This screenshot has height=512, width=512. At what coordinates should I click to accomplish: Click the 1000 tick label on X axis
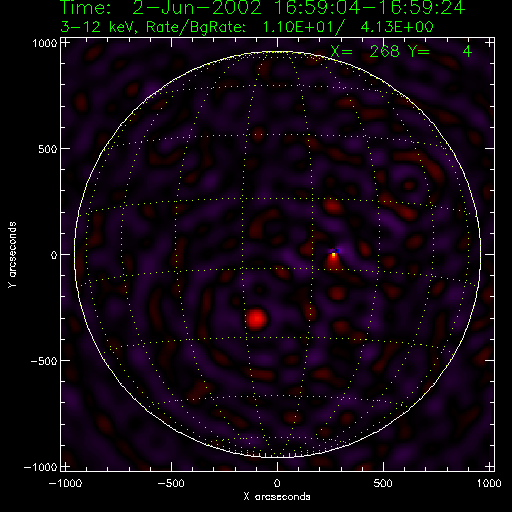pyautogui.click(x=489, y=483)
